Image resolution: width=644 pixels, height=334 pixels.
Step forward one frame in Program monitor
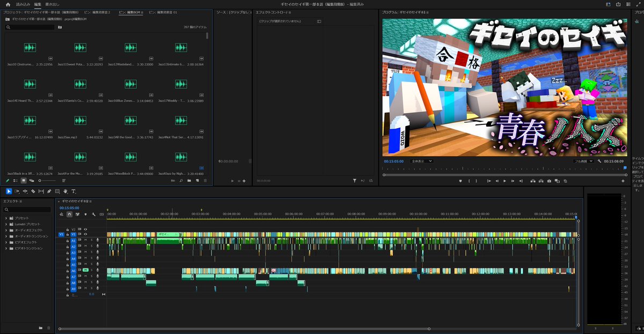coord(513,181)
